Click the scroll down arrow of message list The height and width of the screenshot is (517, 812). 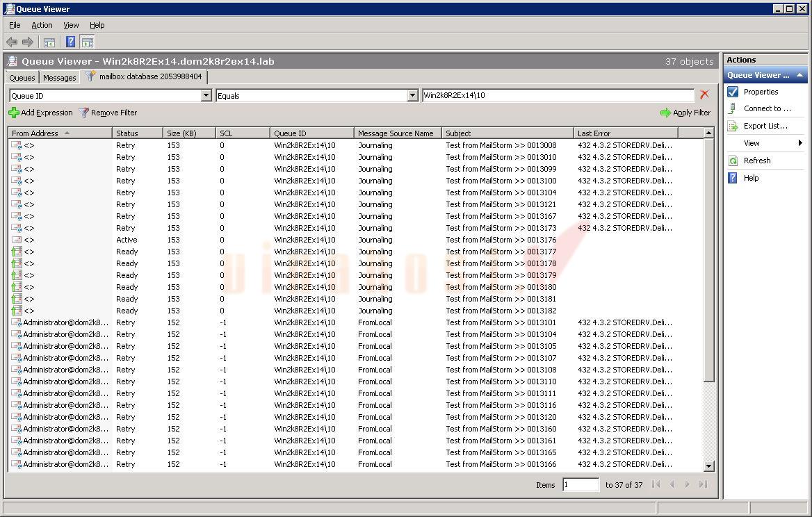708,466
